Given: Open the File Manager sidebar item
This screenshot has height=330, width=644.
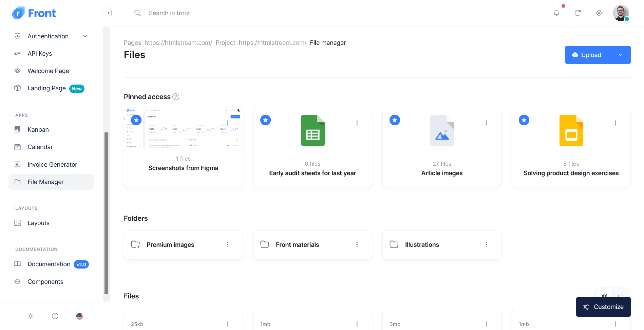Looking at the screenshot, I should (51, 182).
